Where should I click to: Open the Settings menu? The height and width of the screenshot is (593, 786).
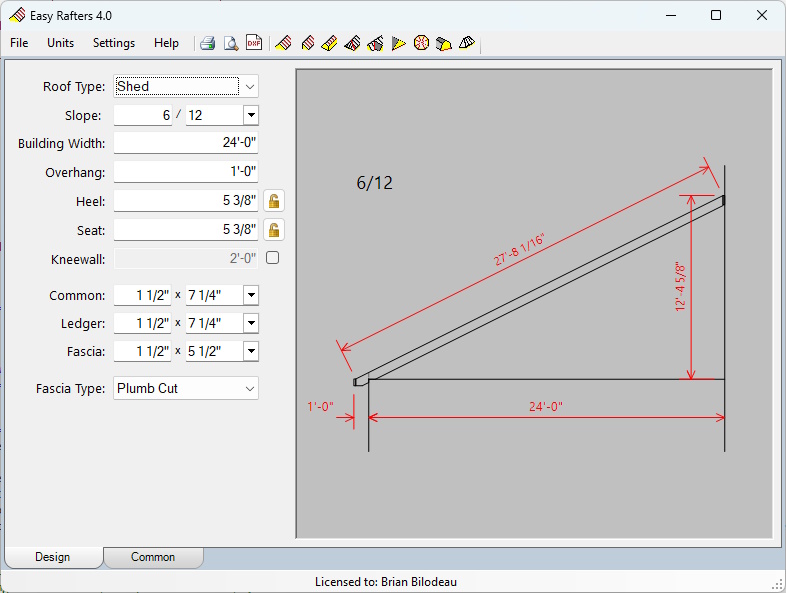coord(114,43)
